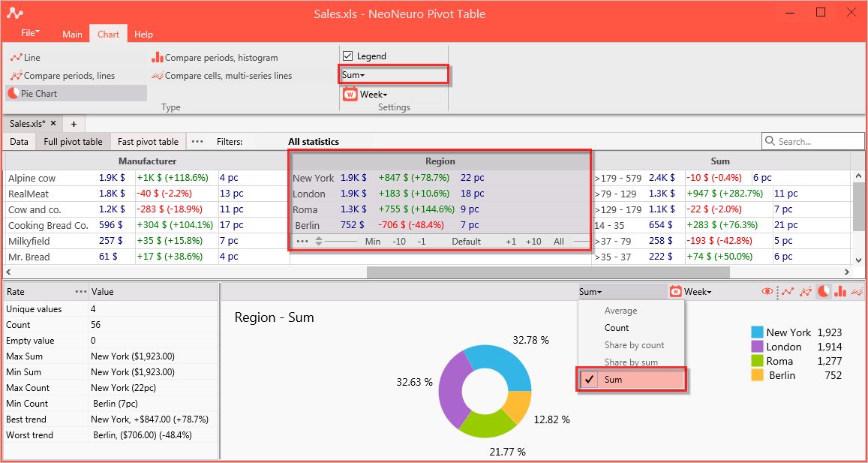Viewport: 868px width, 463px height.
Task: Switch to Full pivot table tab
Action: 73,142
